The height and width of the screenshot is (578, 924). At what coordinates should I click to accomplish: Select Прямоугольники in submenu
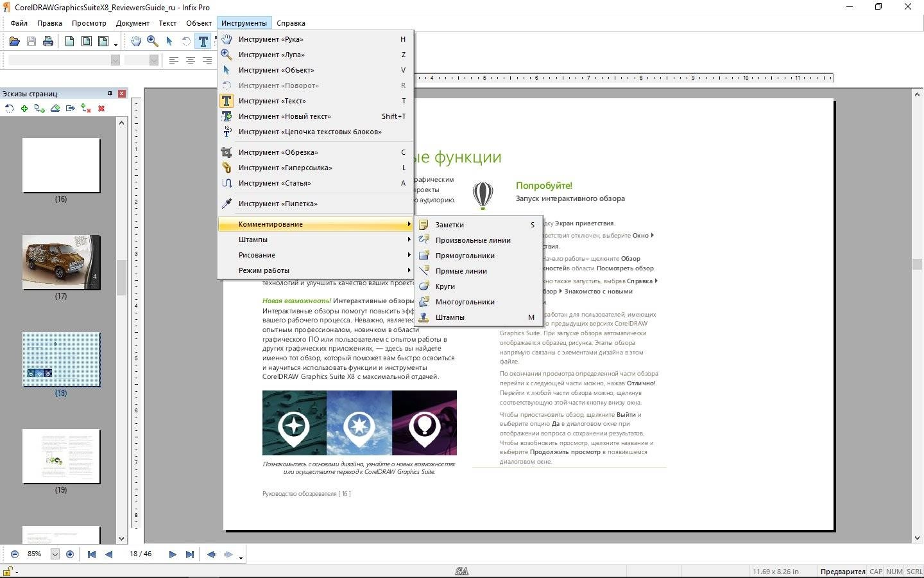pos(479,256)
